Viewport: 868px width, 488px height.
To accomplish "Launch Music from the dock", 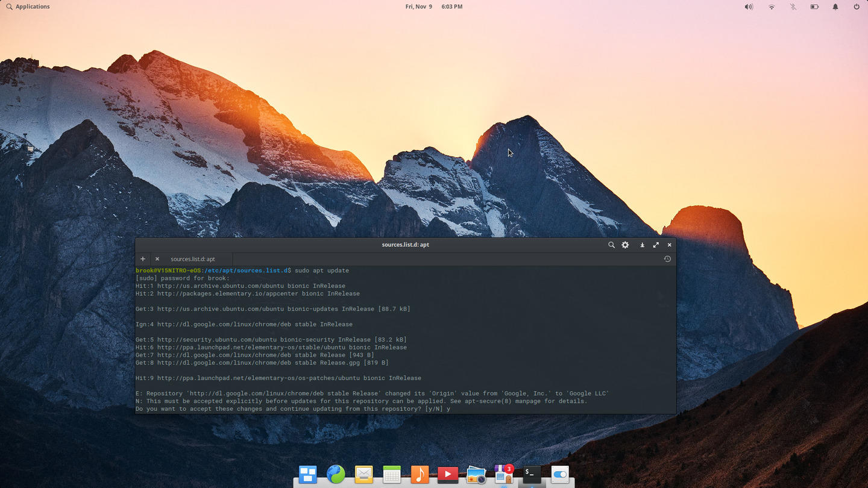I will tap(420, 474).
